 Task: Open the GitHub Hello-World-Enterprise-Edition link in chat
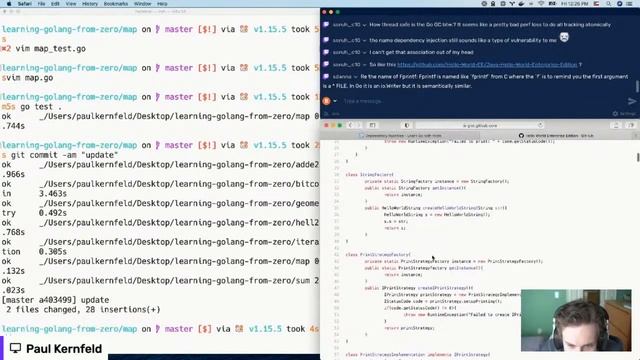click(487, 64)
